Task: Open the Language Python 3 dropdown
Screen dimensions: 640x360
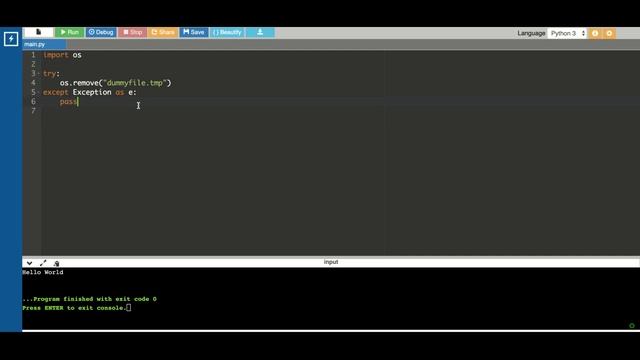Action: (567, 33)
